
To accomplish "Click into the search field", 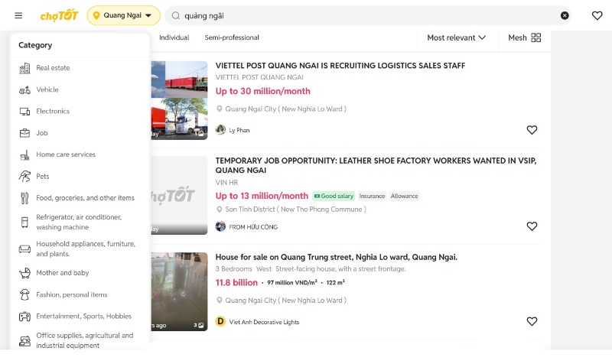I will tap(369, 15).
